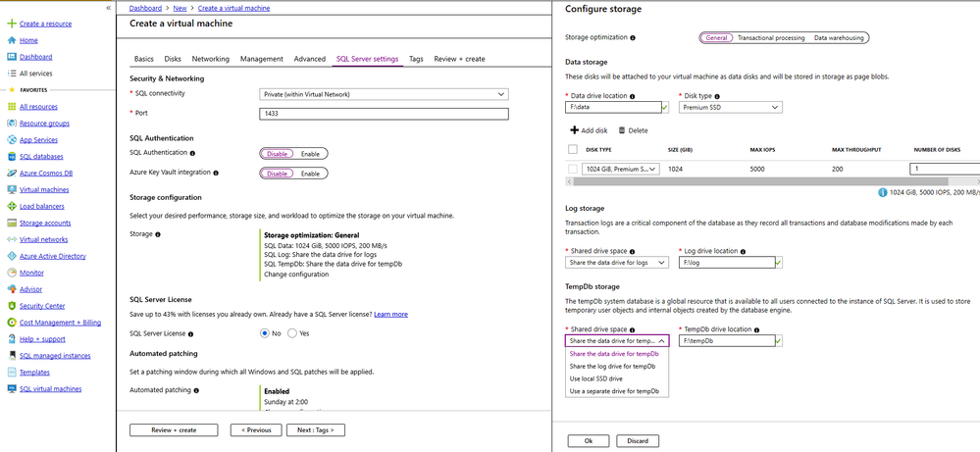This screenshot has height=452, width=980.
Task: Select Yes for SQL Server License
Action: coord(292,333)
